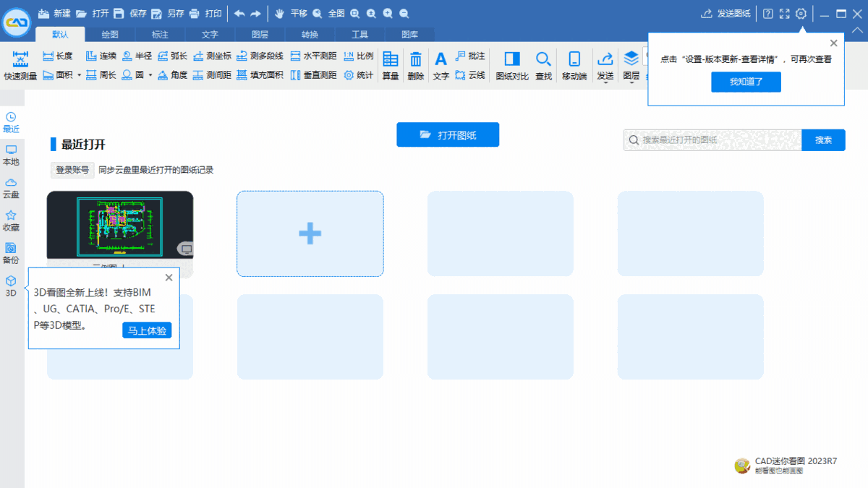The height and width of the screenshot is (488, 868).
Task: Open the 算量 quantity calculation tool
Action: 390,64
